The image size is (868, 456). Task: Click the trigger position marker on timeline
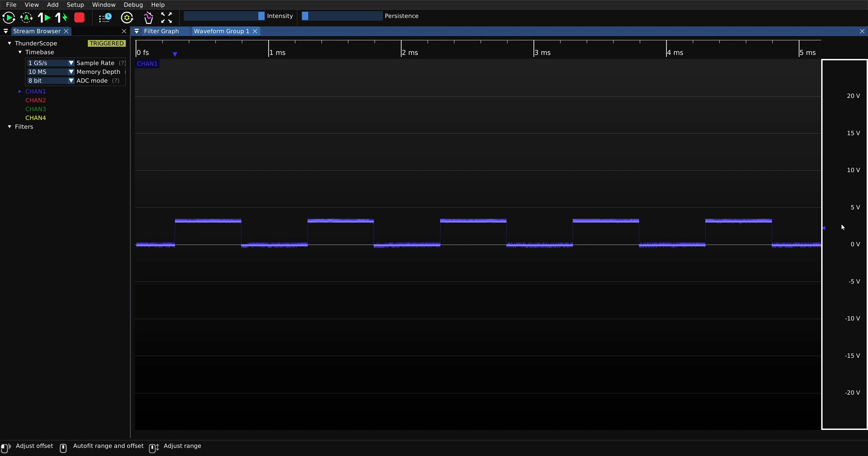pyautogui.click(x=175, y=54)
